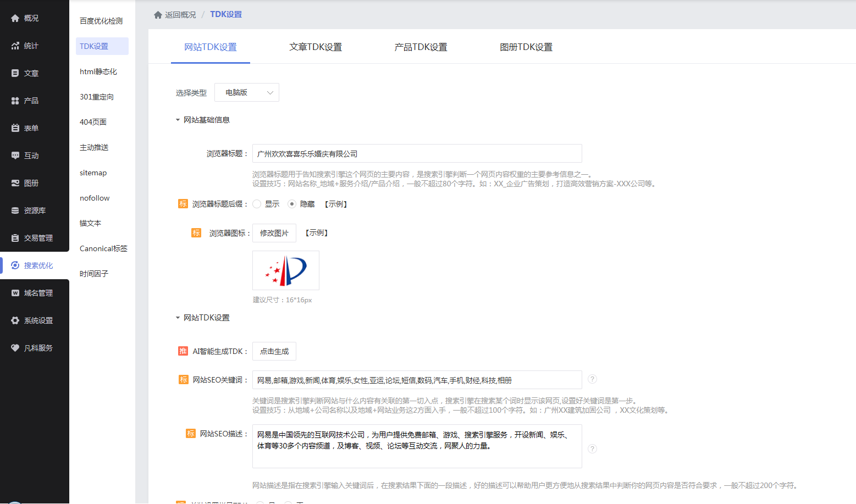Click the 浏览器标题 input field
Image resolution: width=856 pixels, height=504 pixels.
coord(417,153)
